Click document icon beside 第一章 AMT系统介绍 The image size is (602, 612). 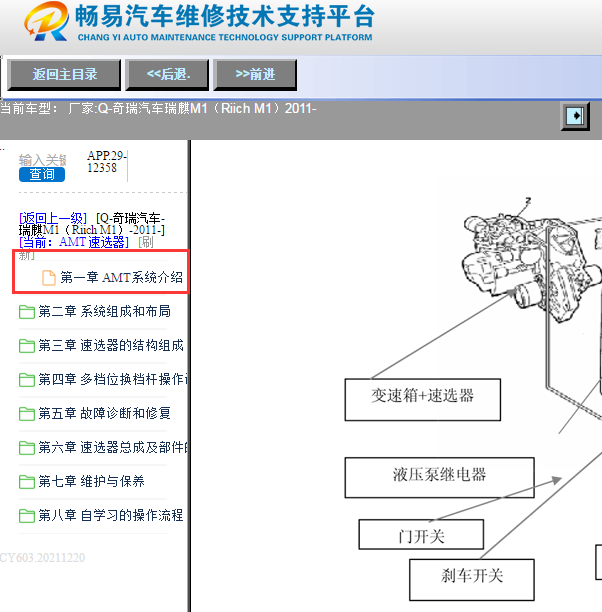click(49, 278)
